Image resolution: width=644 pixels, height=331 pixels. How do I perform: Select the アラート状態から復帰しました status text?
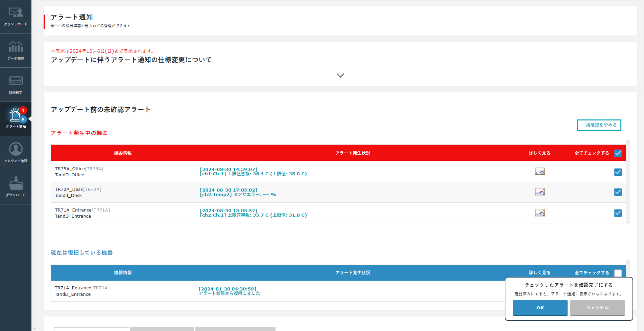click(x=229, y=293)
